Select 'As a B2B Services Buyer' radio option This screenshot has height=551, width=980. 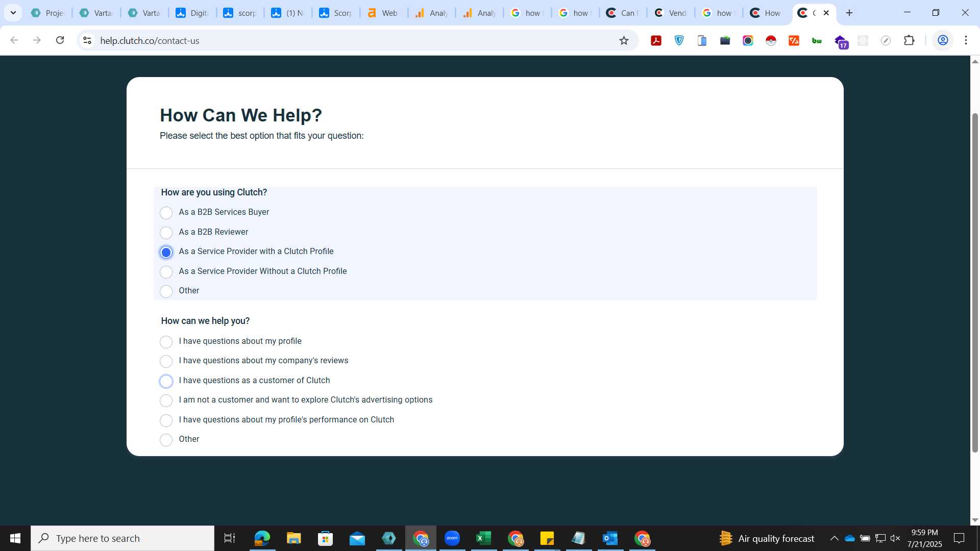click(166, 213)
